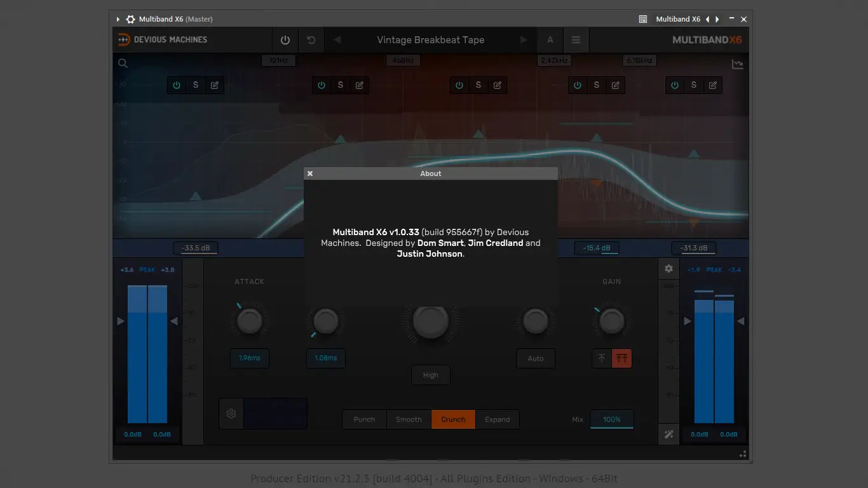The image size is (868, 488).
Task: Click the left-pointing triangle on the output meter
Action: 741,322
